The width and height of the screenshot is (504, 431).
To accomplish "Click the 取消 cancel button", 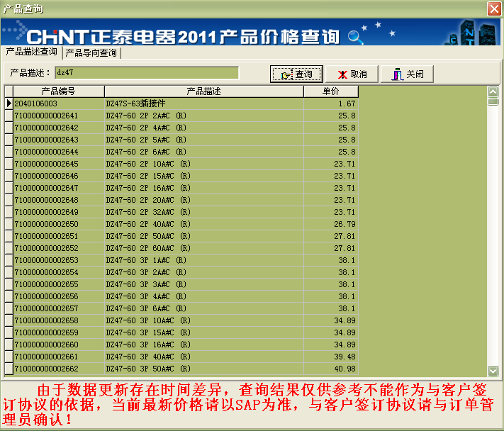I will tap(352, 74).
